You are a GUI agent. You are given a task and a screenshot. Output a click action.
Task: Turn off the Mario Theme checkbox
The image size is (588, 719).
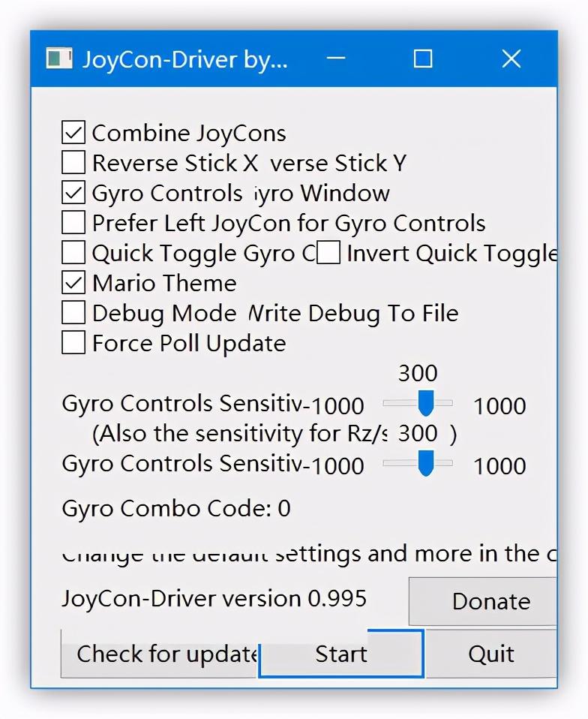[73, 283]
